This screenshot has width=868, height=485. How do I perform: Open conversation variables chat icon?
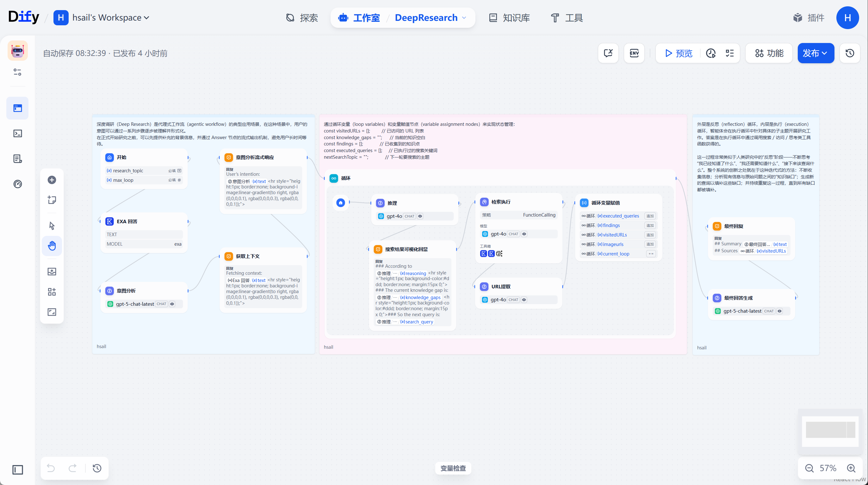(x=608, y=53)
